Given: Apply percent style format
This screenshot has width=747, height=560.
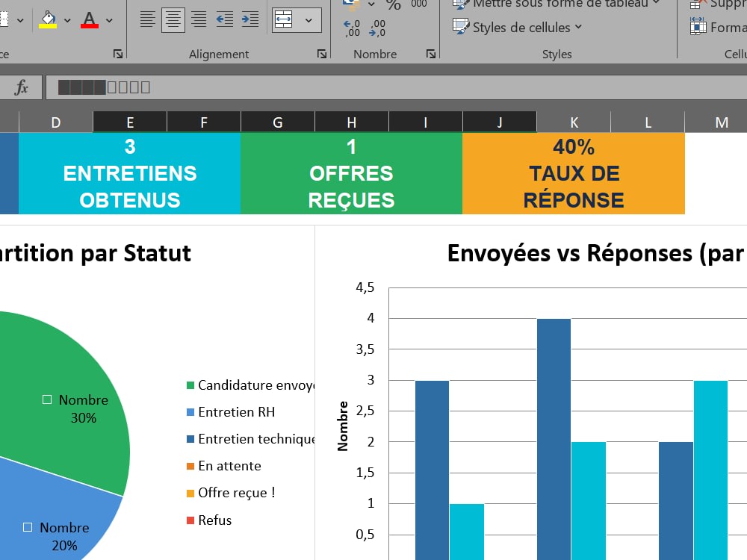Looking at the screenshot, I should pos(393,4).
